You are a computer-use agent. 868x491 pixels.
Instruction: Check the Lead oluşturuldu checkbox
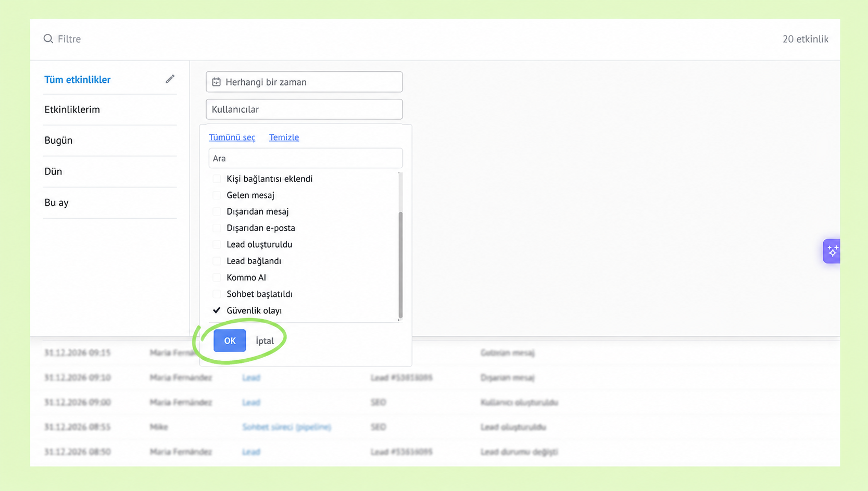[x=217, y=244]
